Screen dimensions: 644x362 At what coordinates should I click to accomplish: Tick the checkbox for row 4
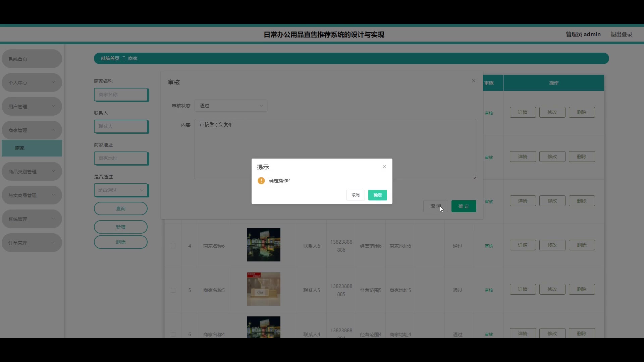[173, 246]
